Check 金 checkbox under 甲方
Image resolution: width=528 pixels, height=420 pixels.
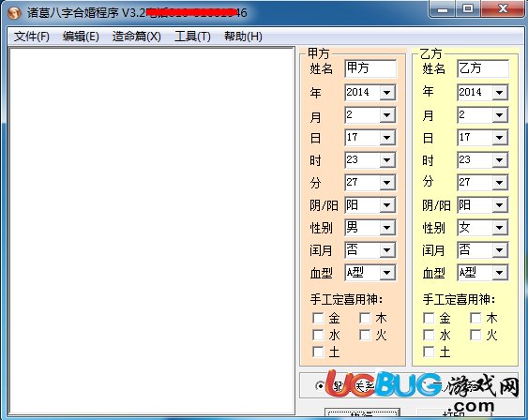tap(318, 318)
